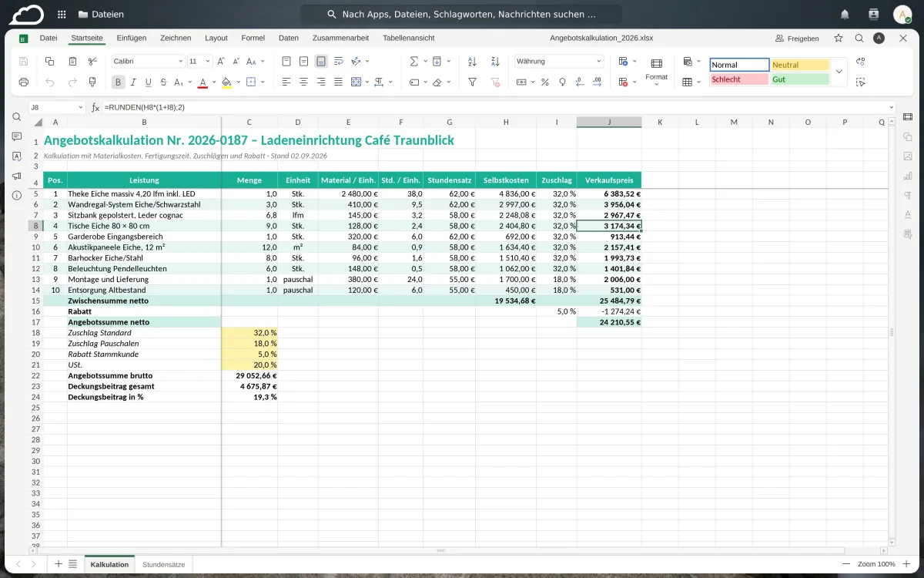Toggle Italic formatting
Image resolution: width=924 pixels, height=578 pixels.
(133, 82)
